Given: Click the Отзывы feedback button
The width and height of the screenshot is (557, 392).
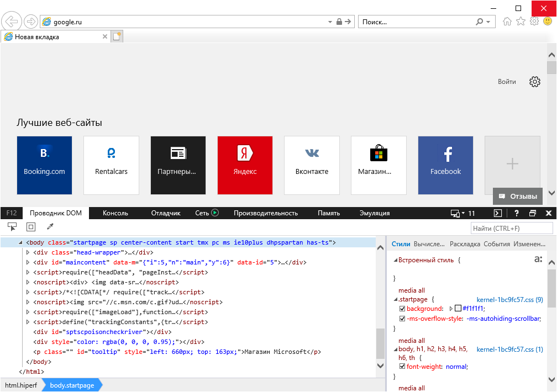Looking at the screenshot, I should (518, 197).
